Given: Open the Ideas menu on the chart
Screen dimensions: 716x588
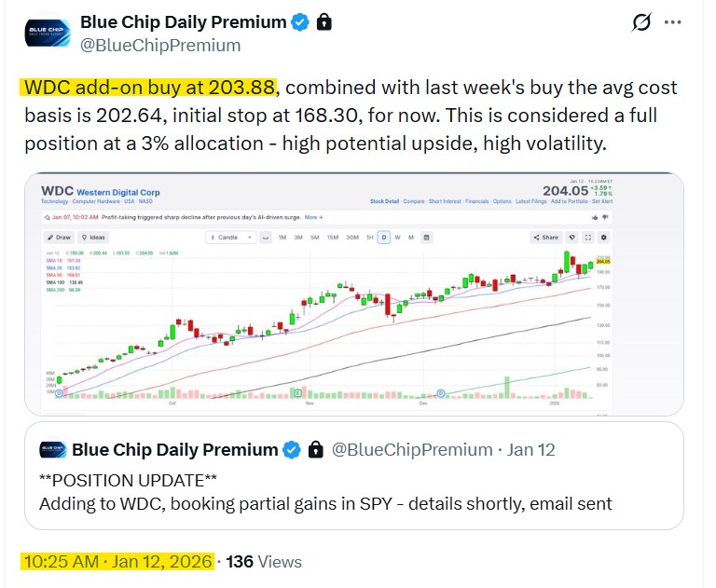Looking at the screenshot, I should coord(92,238).
